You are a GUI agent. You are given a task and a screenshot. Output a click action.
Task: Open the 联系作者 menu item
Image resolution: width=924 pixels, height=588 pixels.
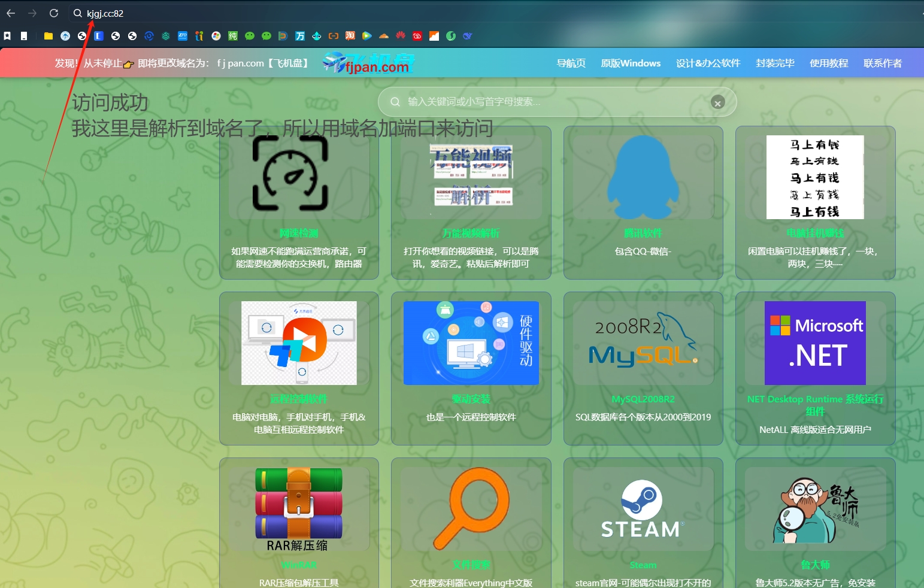[883, 63]
